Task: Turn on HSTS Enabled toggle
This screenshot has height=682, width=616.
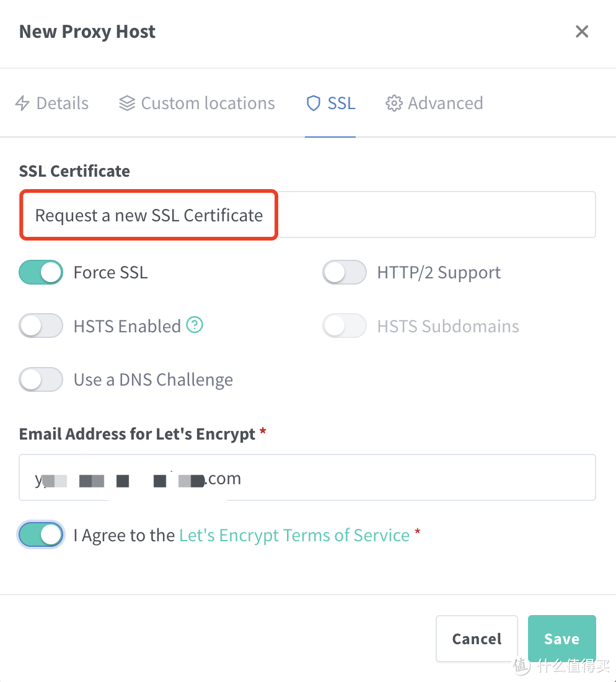Action: 41,326
